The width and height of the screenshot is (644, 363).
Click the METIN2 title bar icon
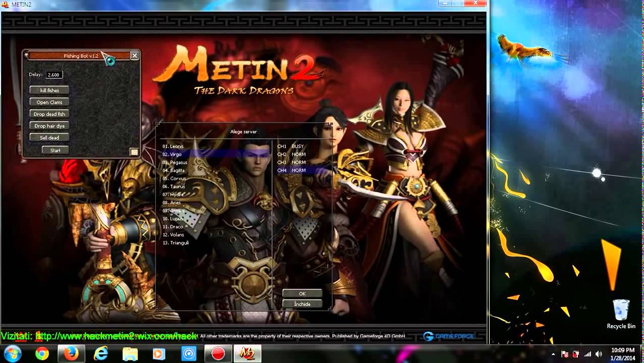click(x=6, y=5)
